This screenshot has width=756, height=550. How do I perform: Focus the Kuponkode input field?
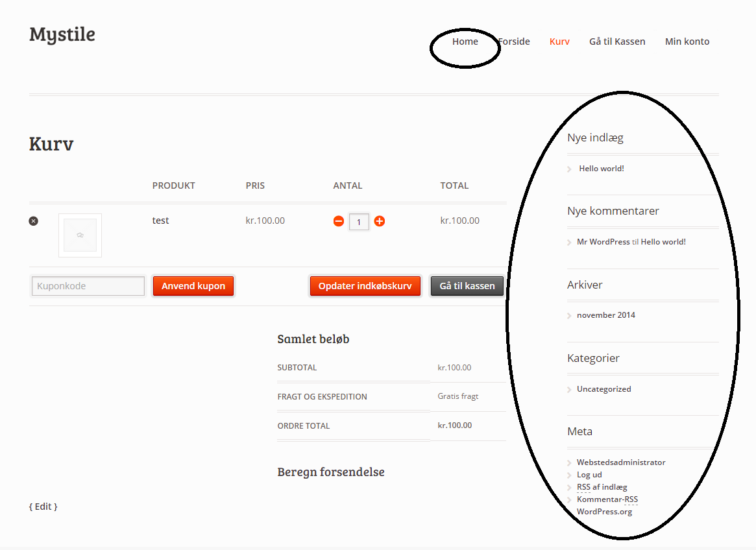coord(88,286)
